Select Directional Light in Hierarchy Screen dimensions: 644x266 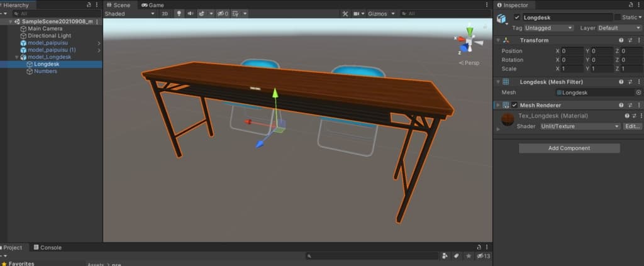click(x=49, y=36)
